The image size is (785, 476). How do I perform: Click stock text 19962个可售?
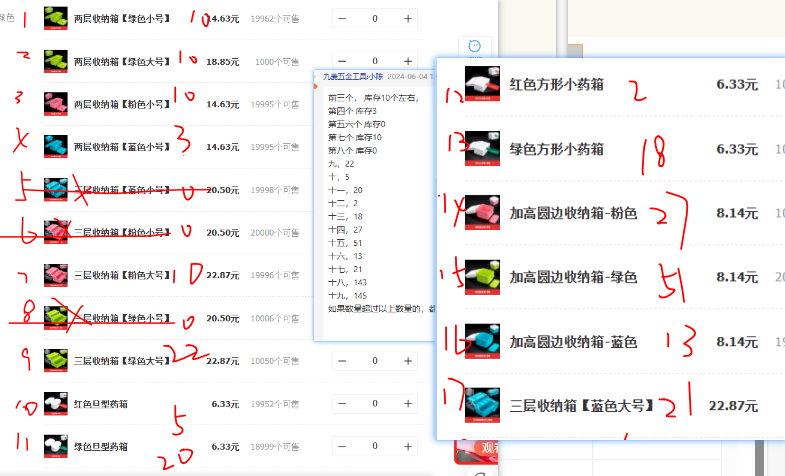tap(275, 19)
